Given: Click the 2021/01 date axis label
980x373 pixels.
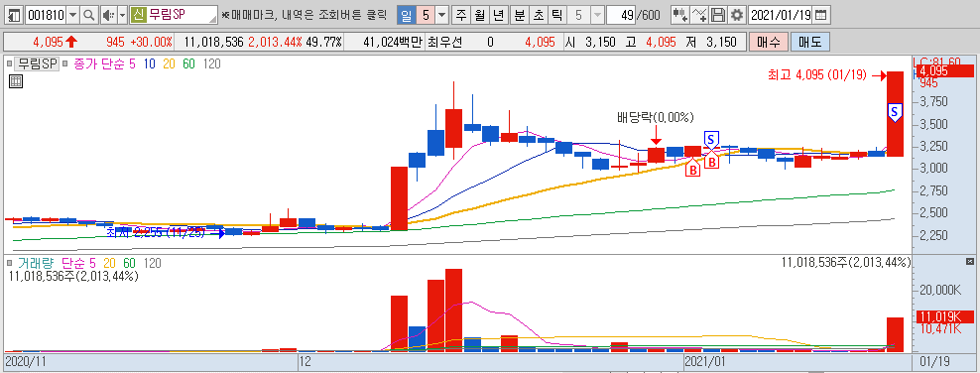Looking at the screenshot, I should [704, 362].
